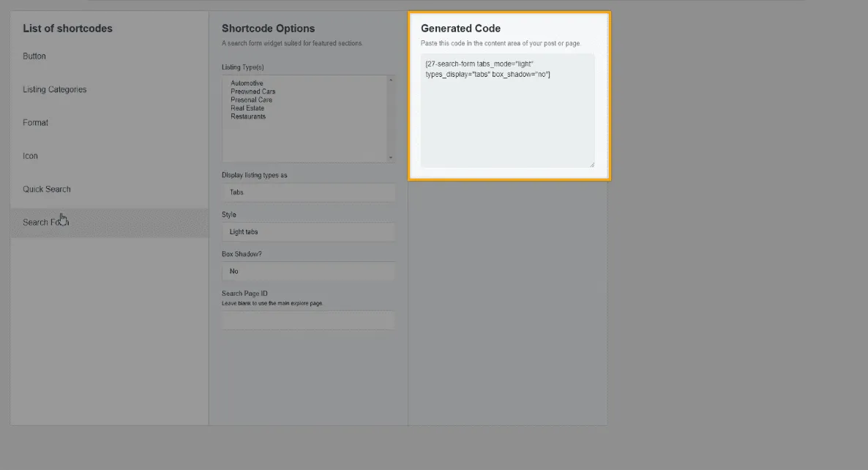Select the Real Estate listing type
Image resolution: width=868 pixels, height=470 pixels.
[247, 108]
